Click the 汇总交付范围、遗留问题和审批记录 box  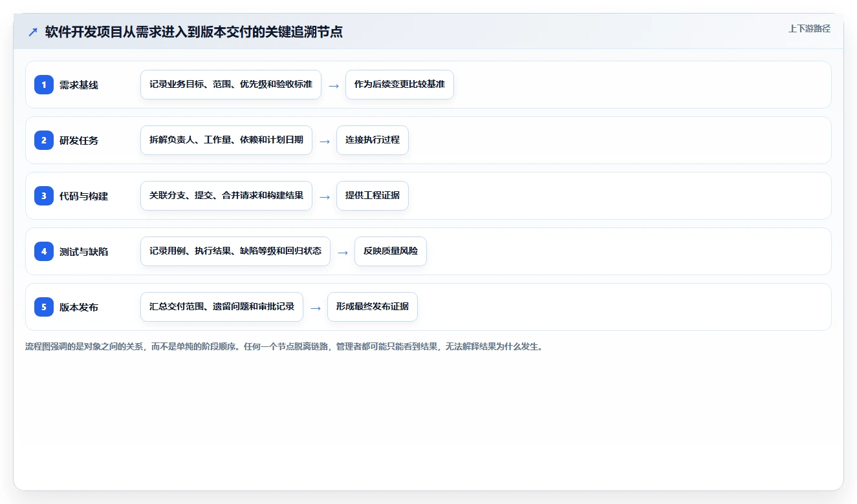(x=222, y=307)
